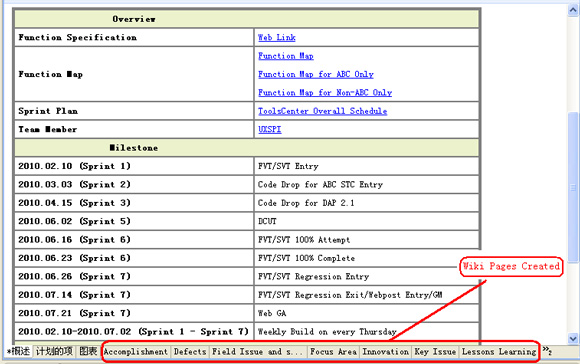Select the 'Overview' section header
The height and width of the screenshot is (364, 580).
[x=247, y=19]
